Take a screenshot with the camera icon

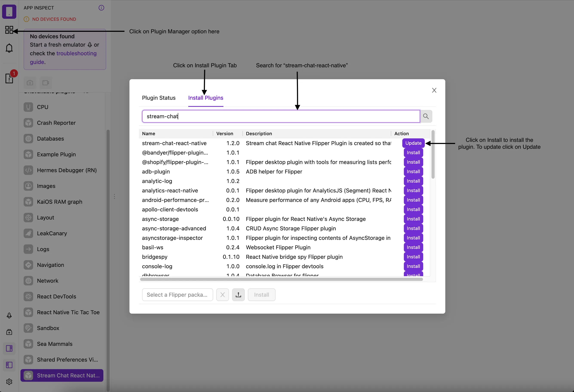pyautogui.click(x=30, y=83)
